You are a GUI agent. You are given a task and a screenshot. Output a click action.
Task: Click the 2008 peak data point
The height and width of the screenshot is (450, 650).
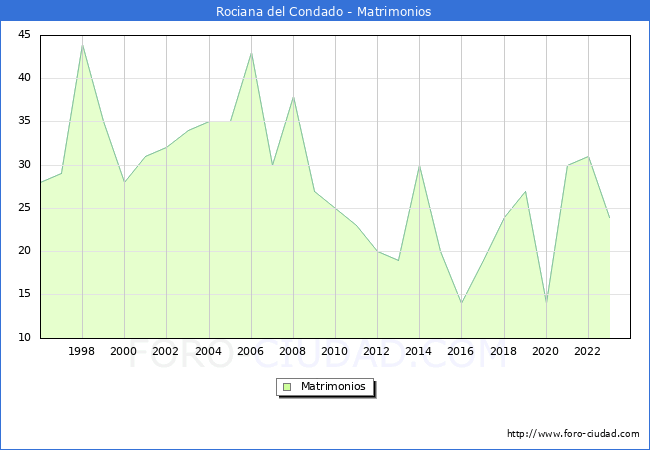pyautogui.click(x=293, y=97)
